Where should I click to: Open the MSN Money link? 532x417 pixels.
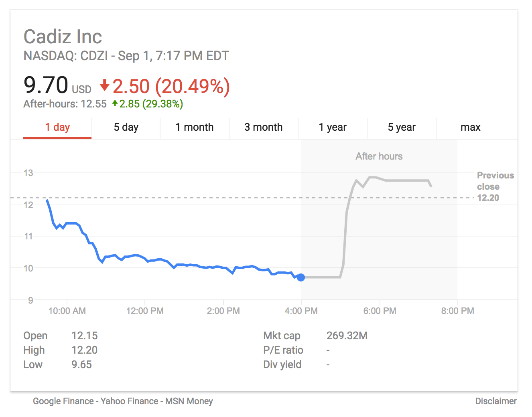tap(189, 401)
